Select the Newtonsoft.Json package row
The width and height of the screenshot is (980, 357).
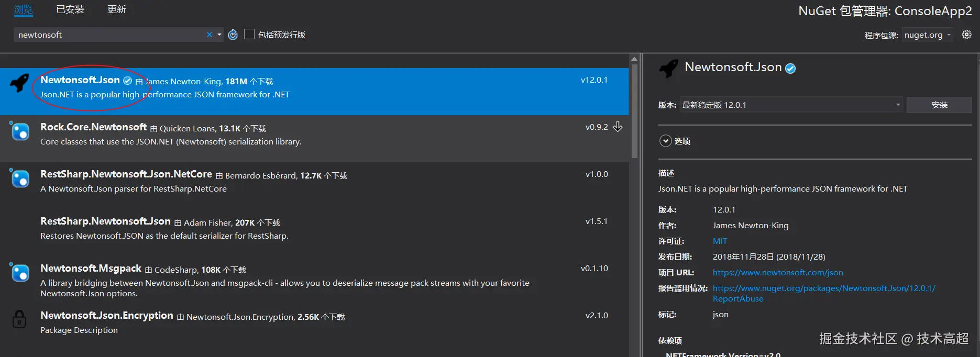314,92
